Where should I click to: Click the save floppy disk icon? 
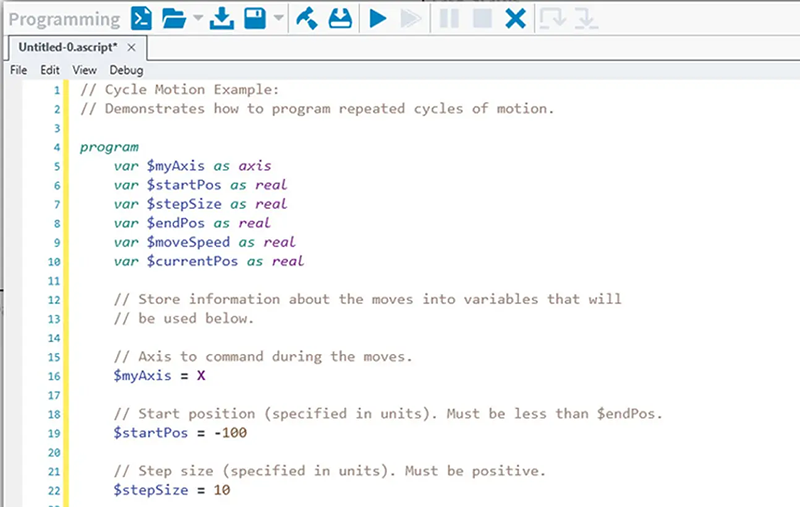(x=255, y=17)
